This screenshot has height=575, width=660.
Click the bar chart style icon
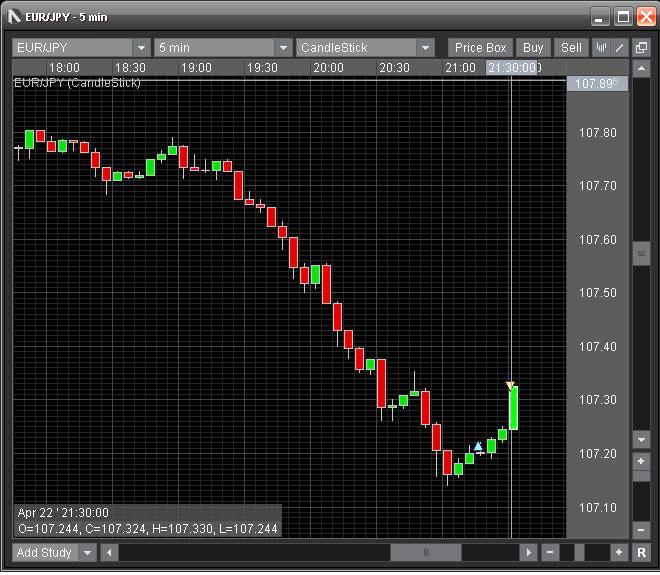click(602, 48)
